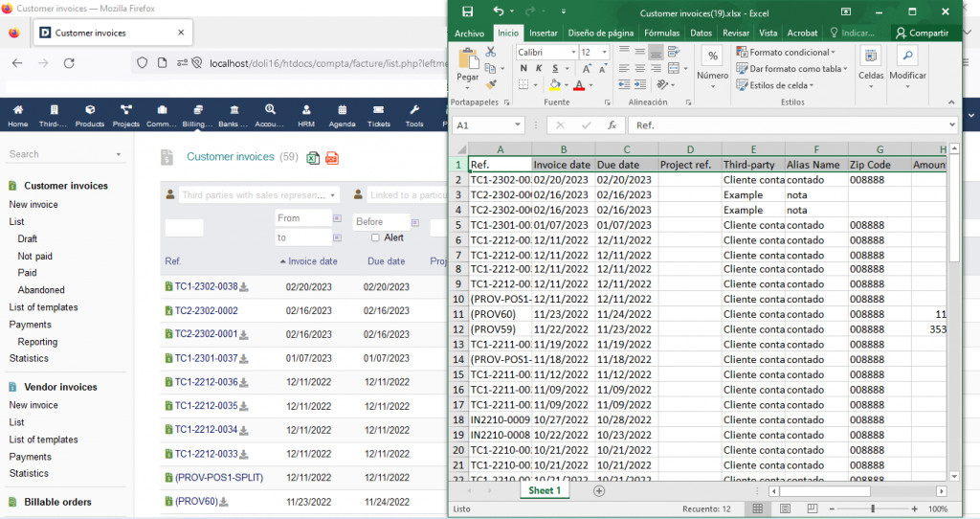Toggle Underline (S) in Excel

tap(554, 69)
